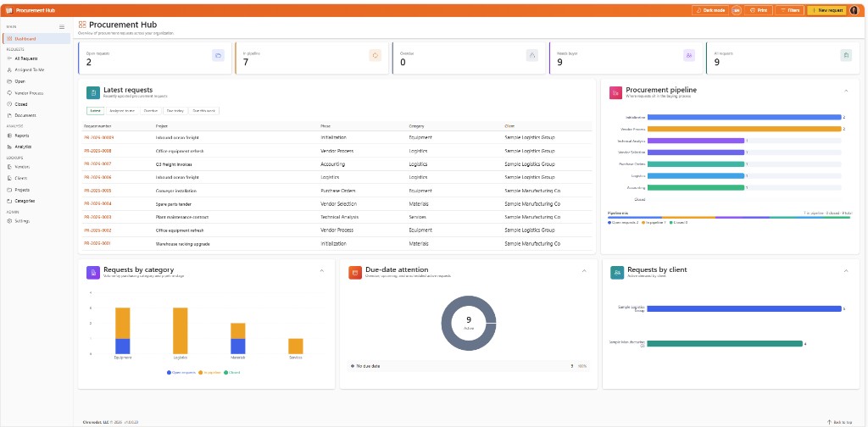
Task: Click cycle icon on In pipeline card
Action: 376,55
